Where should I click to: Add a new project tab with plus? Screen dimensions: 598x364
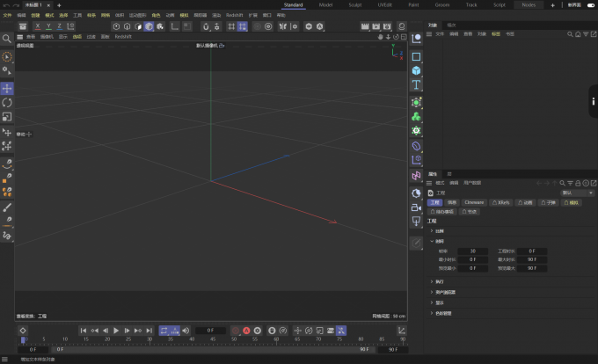pos(59,5)
